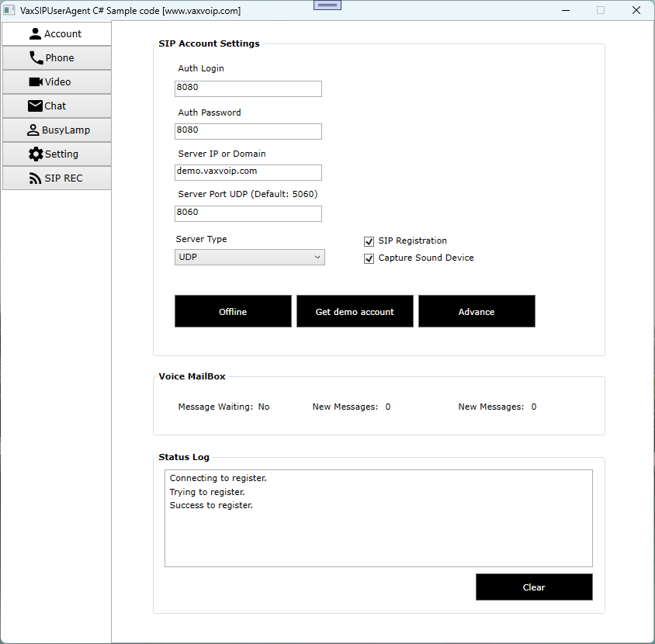Clear the status log

coord(534,587)
